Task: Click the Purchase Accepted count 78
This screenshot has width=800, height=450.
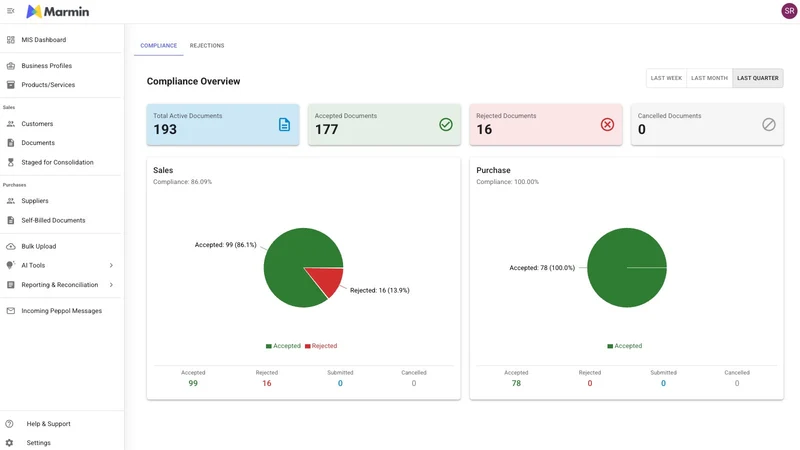Action: coord(516,383)
